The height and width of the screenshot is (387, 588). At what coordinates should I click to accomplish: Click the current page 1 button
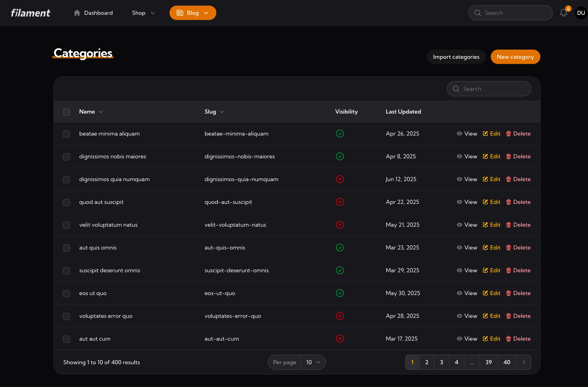click(412, 362)
